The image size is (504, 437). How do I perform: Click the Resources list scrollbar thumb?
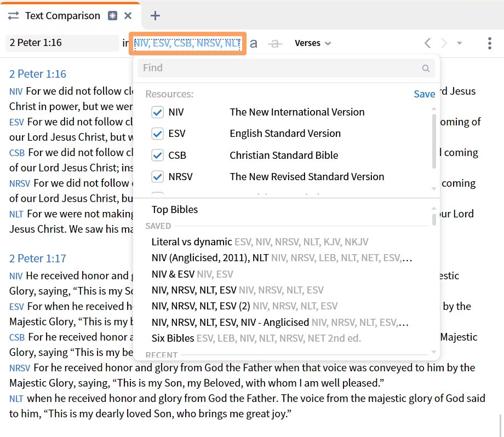[x=434, y=141]
